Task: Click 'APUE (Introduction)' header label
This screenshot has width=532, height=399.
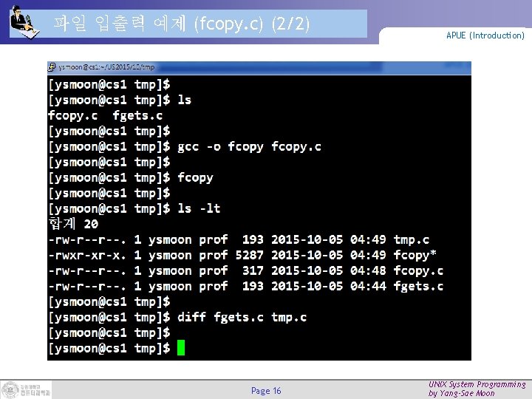Action: tap(485, 35)
